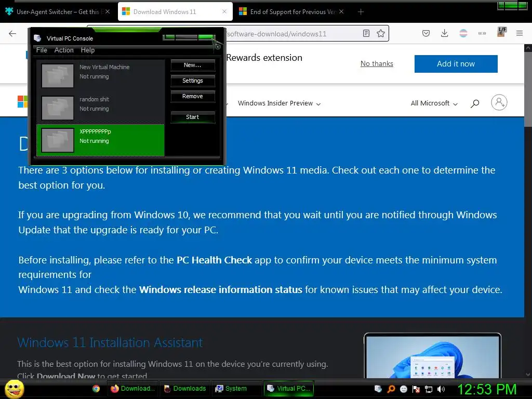This screenshot has height=399, width=532.
Task: Switch to Firefox Download... taskbar button
Action: (132, 389)
